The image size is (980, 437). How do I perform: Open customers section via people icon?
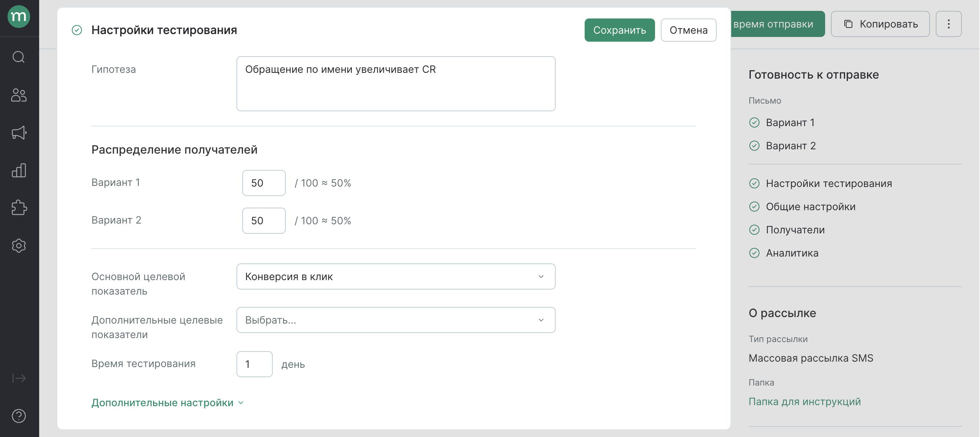18,95
